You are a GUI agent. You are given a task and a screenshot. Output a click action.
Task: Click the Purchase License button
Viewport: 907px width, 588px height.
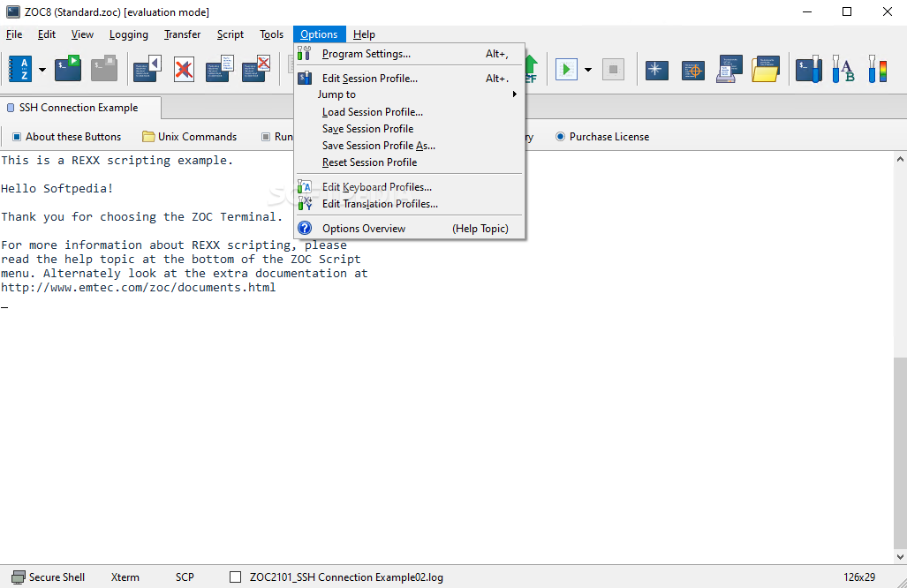(x=602, y=137)
